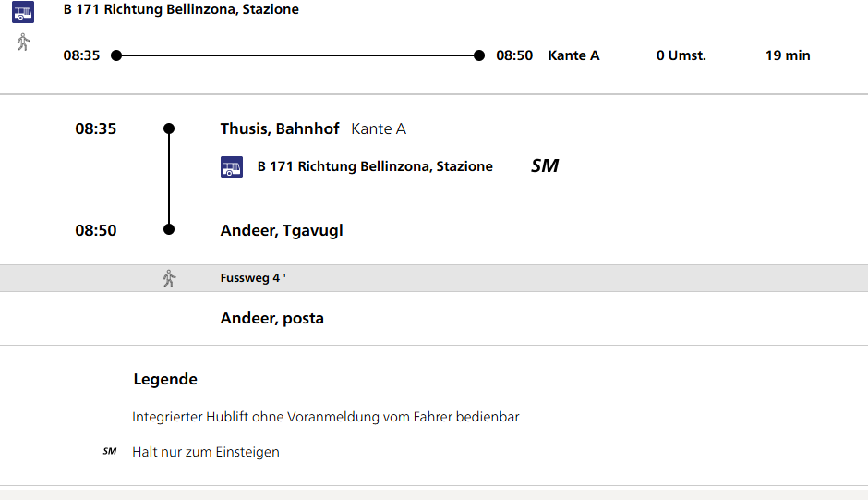Select the Andeer, posta destination
This screenshot has width=868, height=500.
pyautogui.click(x=272, y=318)
